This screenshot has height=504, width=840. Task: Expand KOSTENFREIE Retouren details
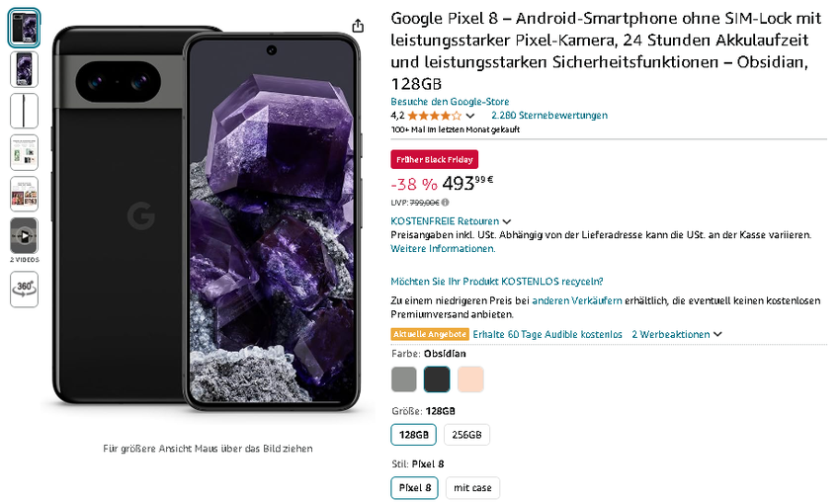pos(507,221)
